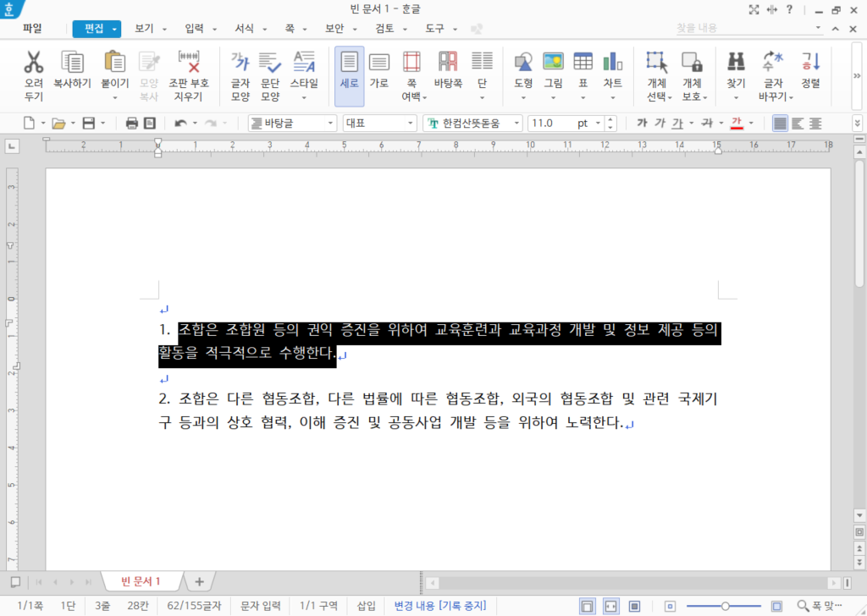Toggle underline 가 formatting
Screen dimensions: 867x616
[678, 124]
